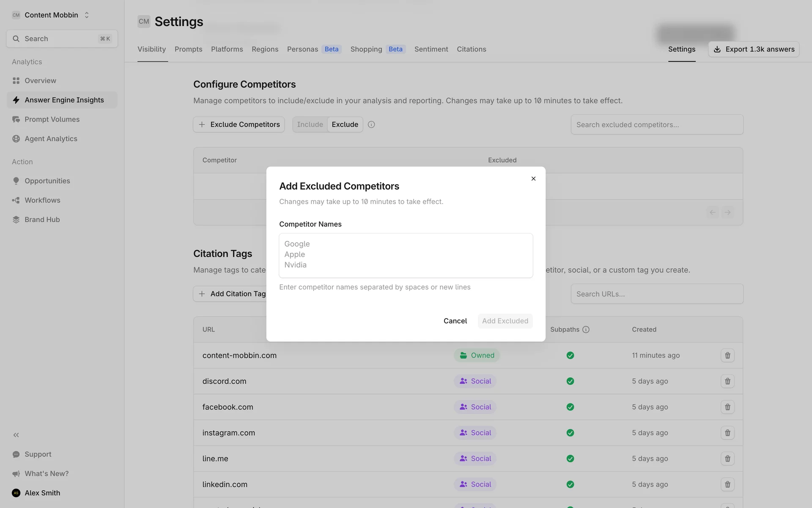The width and height of the screenshot is (812, 508).
Task: Click info icon beside Include/Exclude toggle
Action: (371, 124)
